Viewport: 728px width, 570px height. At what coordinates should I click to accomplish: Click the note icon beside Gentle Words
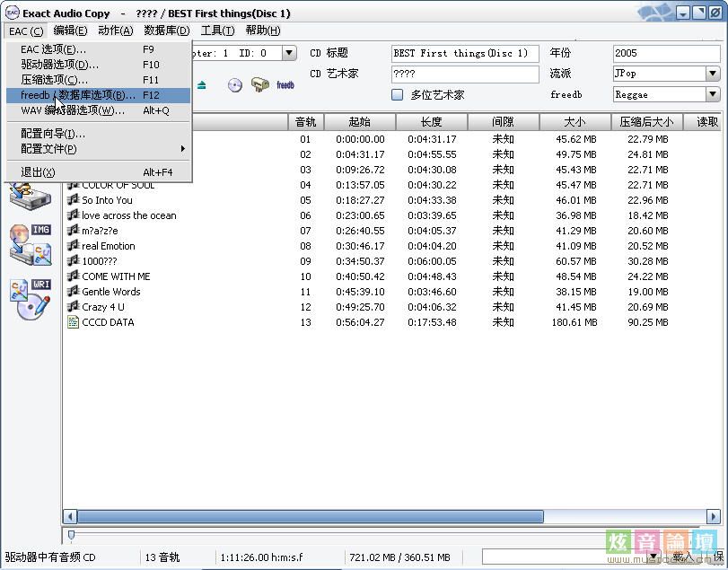pos(74,292)
